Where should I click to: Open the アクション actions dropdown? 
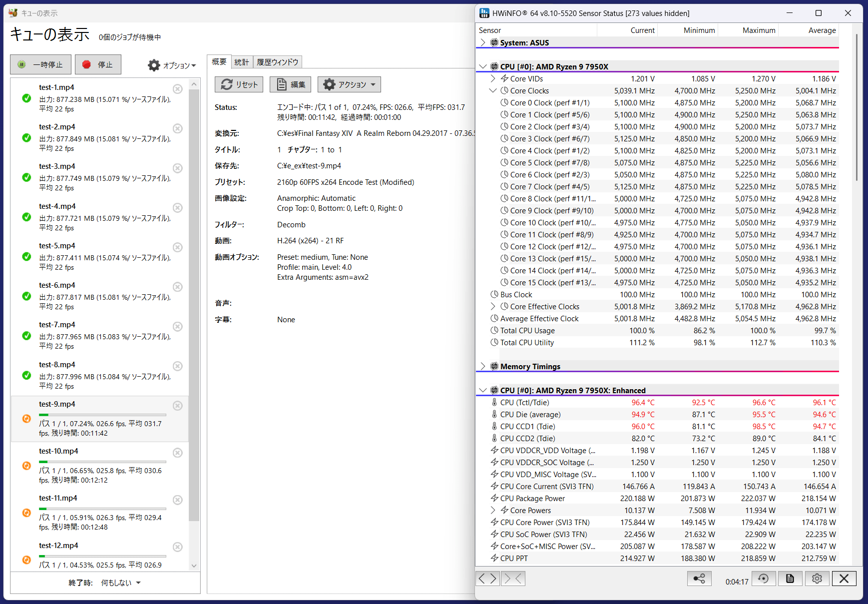(x=349, y=84)
